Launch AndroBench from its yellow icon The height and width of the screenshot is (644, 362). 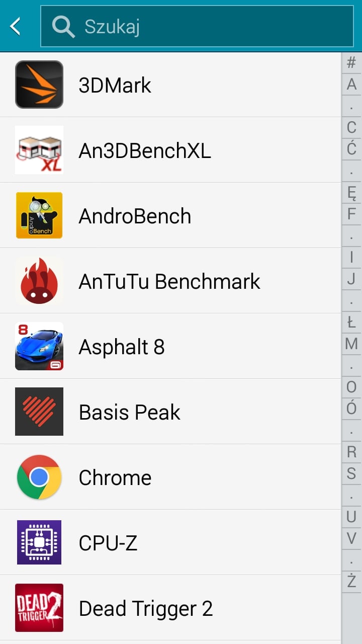click(39, 215)
